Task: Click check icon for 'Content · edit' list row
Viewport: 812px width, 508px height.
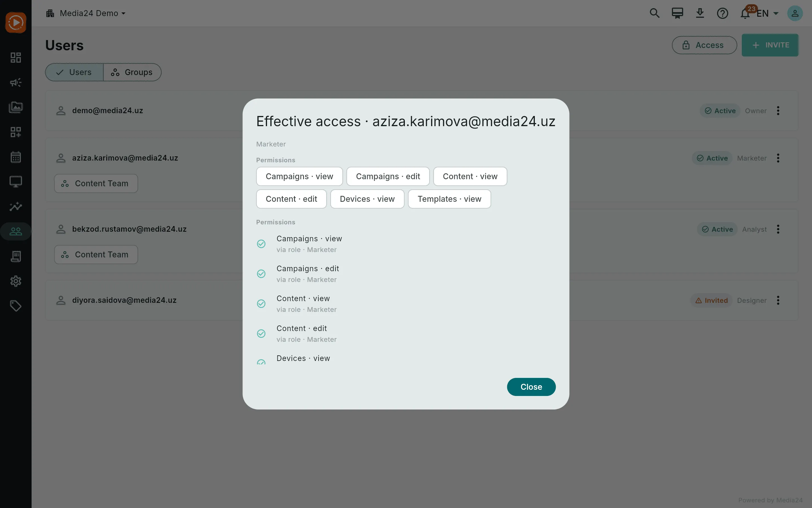Action: pyautogui.click(x=261, y=333)
